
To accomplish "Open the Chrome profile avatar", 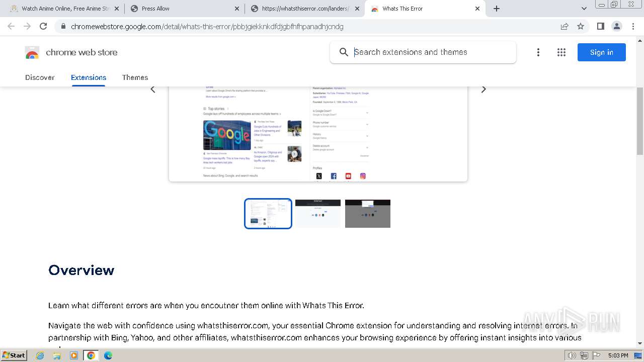I will tap(616, 26).
